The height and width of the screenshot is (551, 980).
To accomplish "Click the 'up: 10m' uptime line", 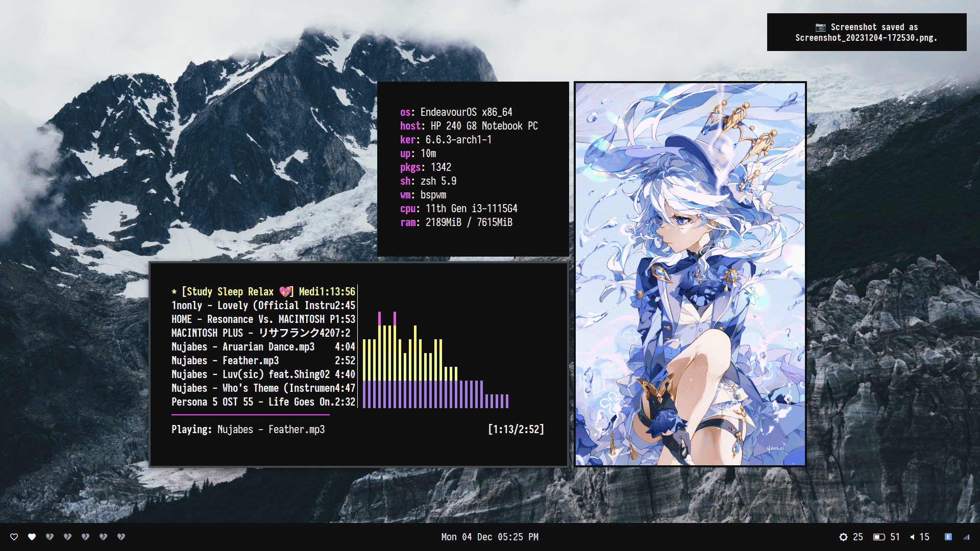I will point(418,154).
